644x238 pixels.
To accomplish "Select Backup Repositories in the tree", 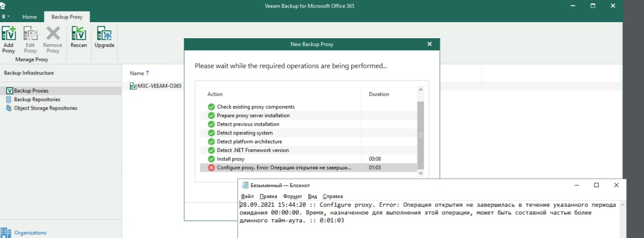I will click(x=37, y=100).
